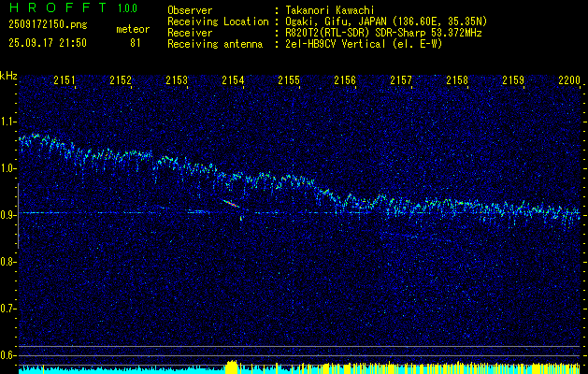Click the 1.1 frequency axis label

(x=8, y=122)
